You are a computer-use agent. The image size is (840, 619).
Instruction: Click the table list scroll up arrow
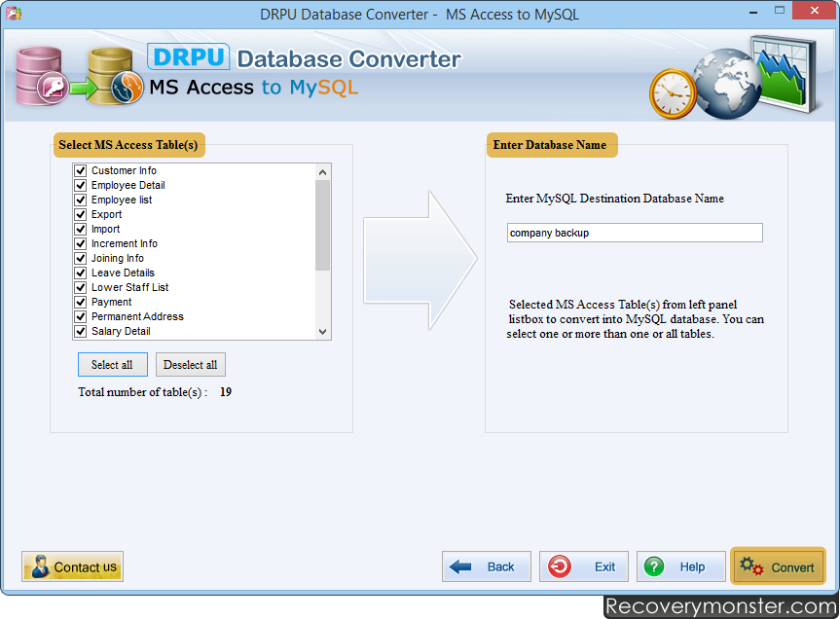(322, 172)
